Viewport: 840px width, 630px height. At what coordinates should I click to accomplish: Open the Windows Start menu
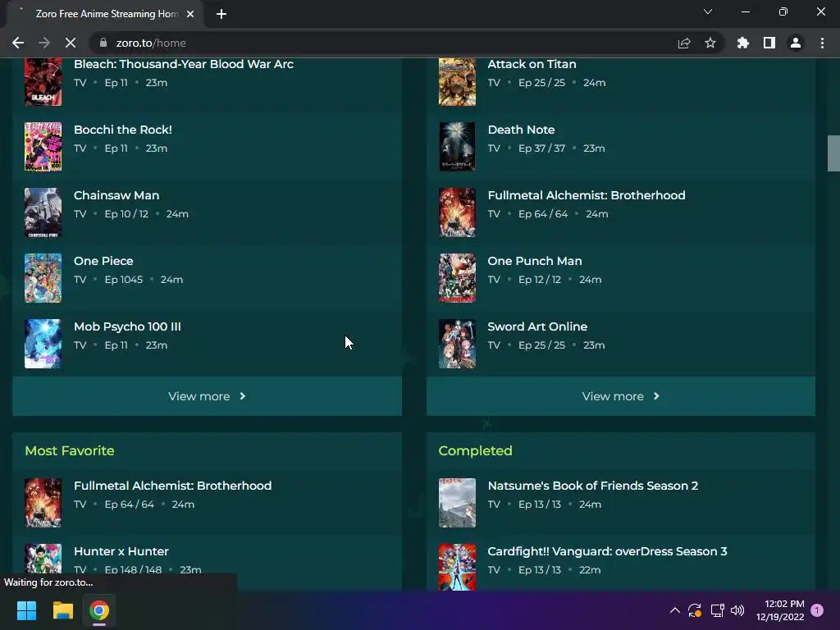click(26, 610)
